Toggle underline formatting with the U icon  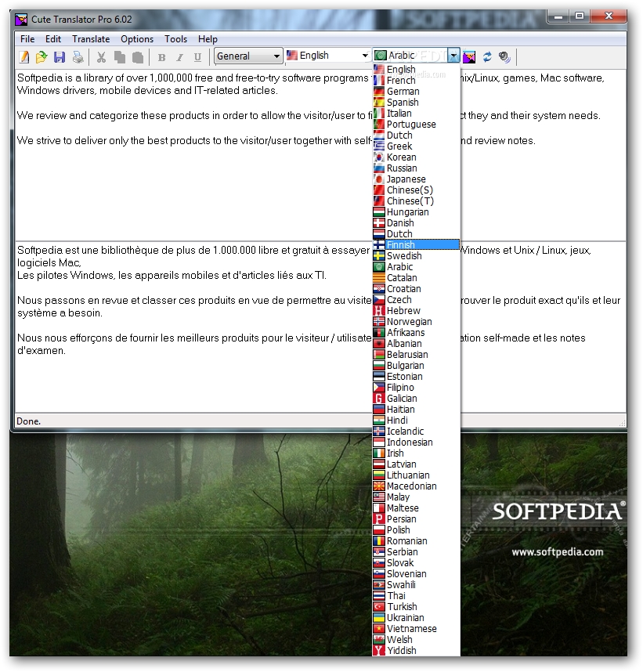tap(197, 57)
